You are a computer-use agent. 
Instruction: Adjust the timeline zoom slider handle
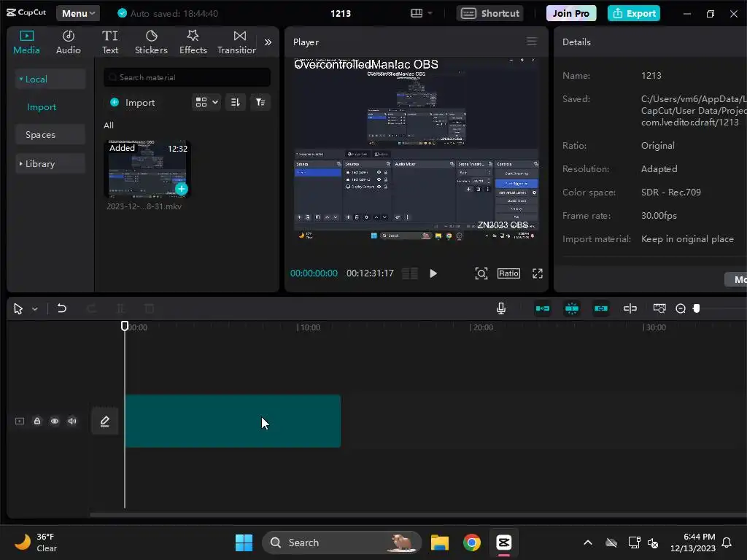(x=697, y=308)
